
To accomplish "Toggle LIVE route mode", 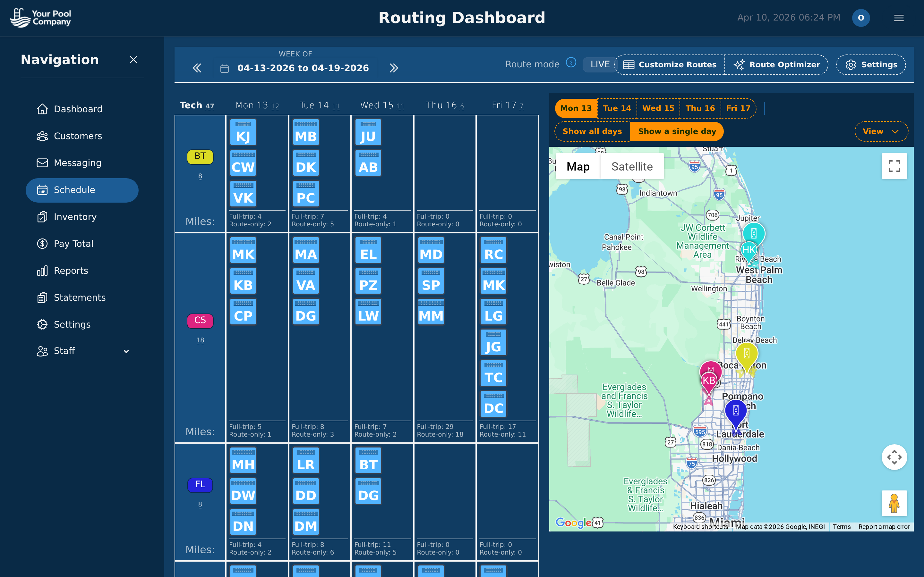I will [599, 64].
